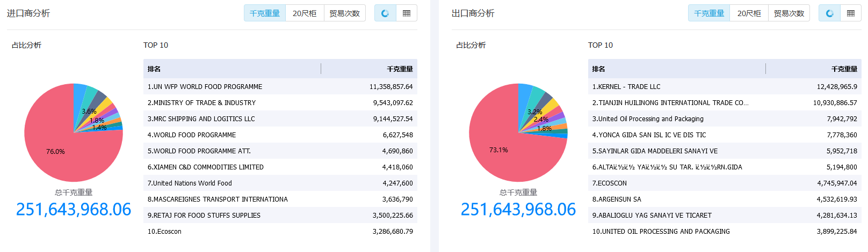Sort importer table by 千克重量 column header

click(x=400, y=69)
